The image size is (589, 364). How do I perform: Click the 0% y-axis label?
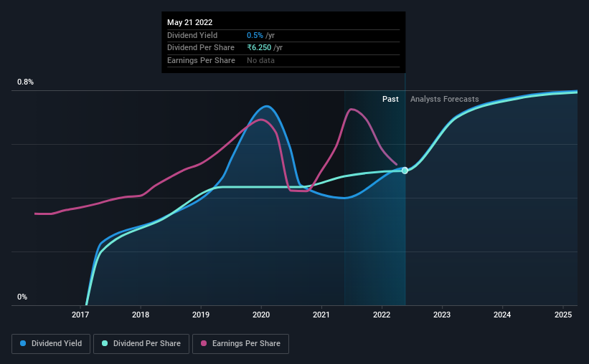pos(22,297)
